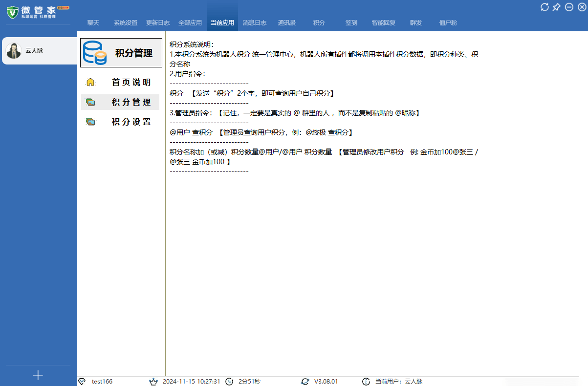588x386 pixels.
Task: Switch to the 通讯录 tab
Action: click(286, 22)
